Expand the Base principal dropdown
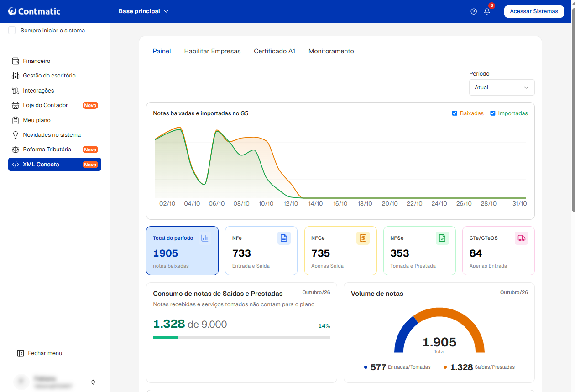This screenshot has width=575, height=392. (x=143, y=11)
